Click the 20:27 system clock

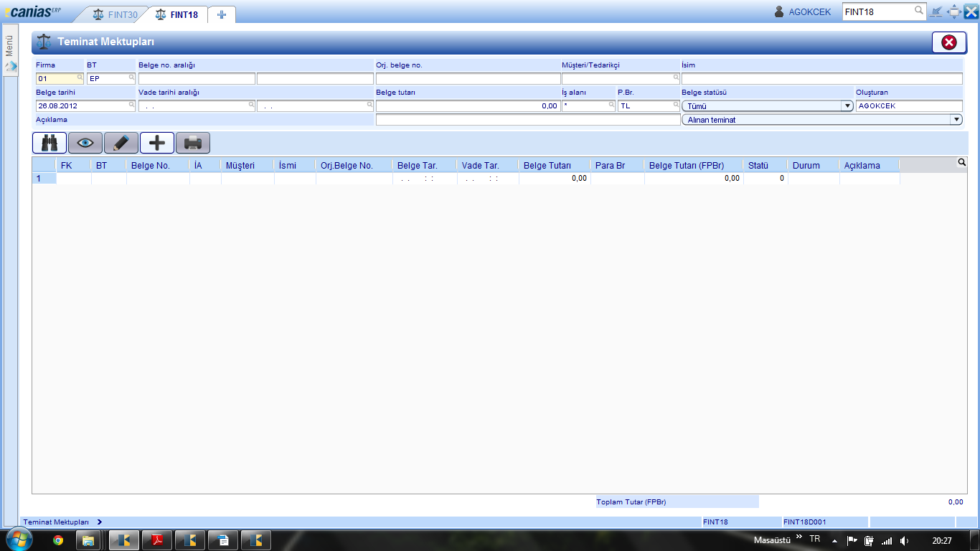[x=942, y=541]
